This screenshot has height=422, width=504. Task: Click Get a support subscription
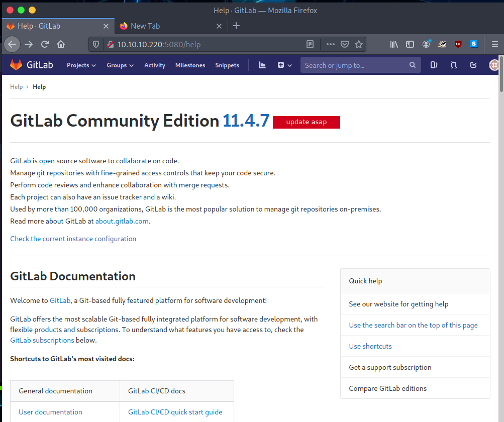pyautogui.click(x=390, y=367)
